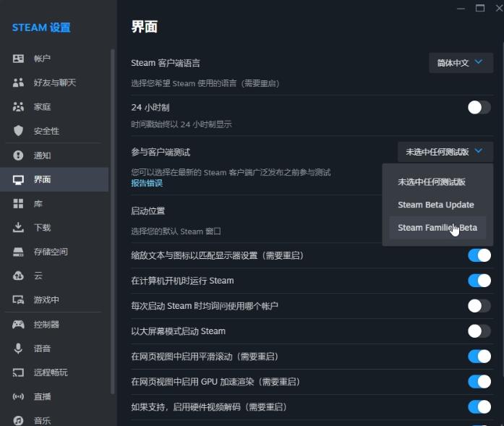Viewport: 504px width, 426px height.
Task: Turn off run Steam at computer startup
Action: [479, 281]
